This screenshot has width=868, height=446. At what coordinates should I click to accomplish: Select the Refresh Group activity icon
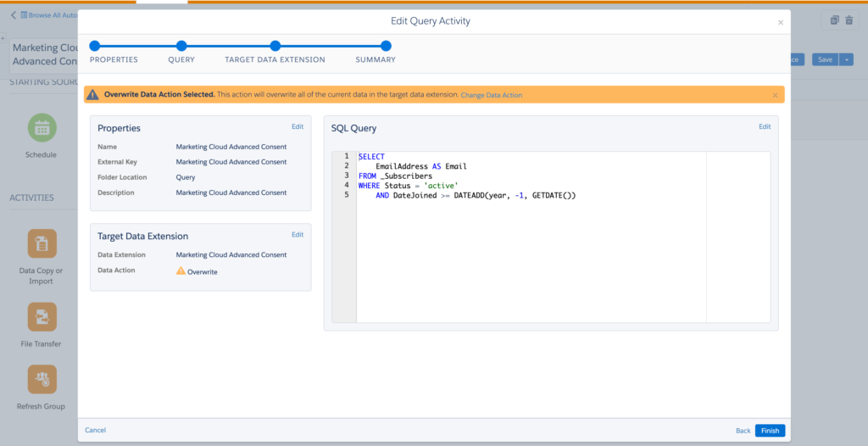click(x=42, y=379)
